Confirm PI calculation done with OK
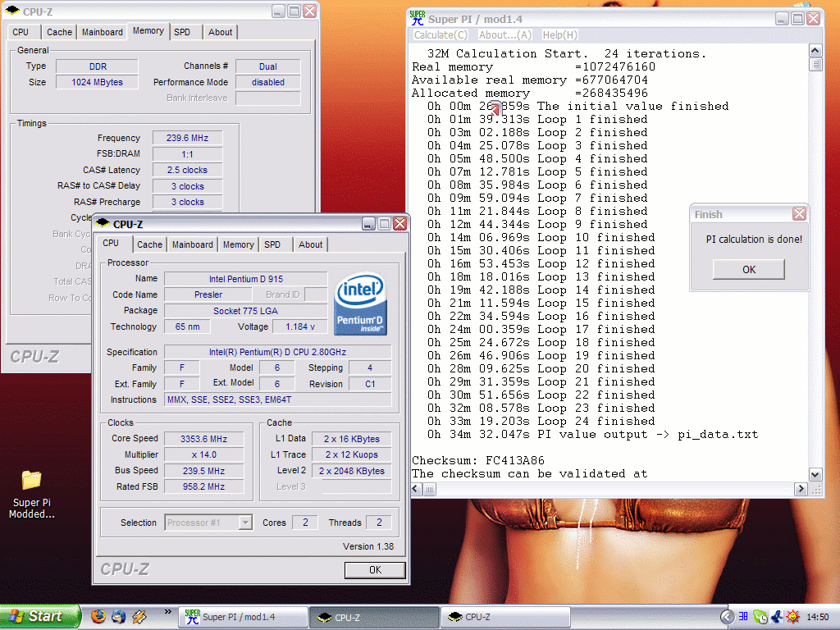This screenshot has width=840, height=630. pos(748,269)
